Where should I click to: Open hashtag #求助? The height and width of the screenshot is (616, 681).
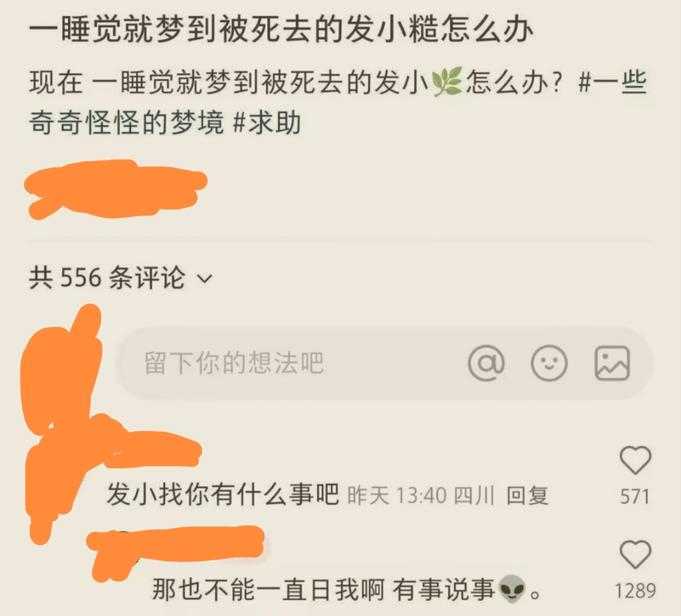coord(267,122)
